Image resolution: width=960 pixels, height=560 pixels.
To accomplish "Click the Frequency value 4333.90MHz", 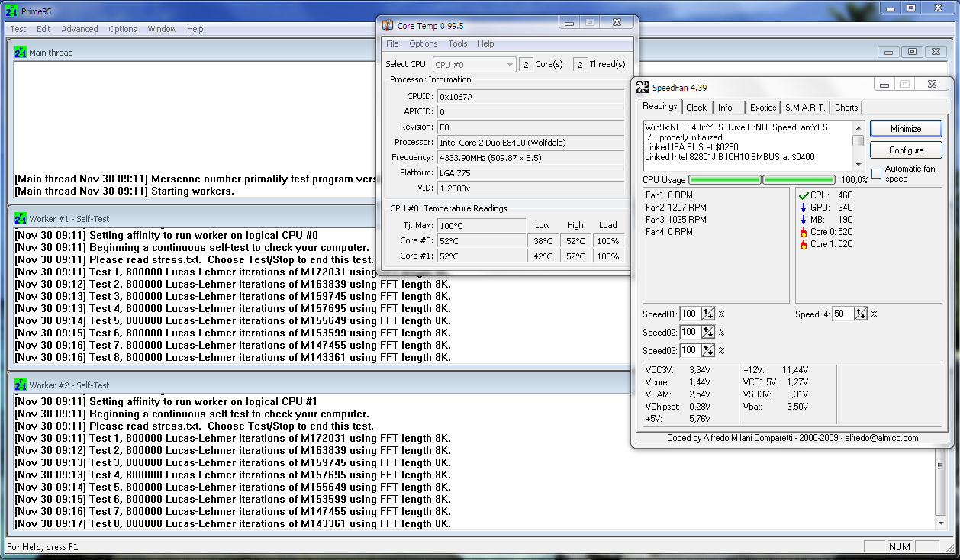I will click(x=531, y=158).
